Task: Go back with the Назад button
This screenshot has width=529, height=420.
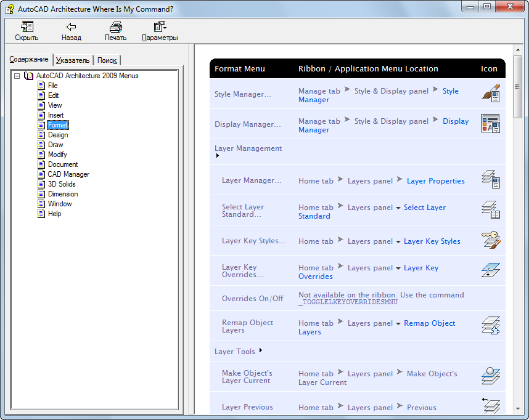Action: [71, 31]
